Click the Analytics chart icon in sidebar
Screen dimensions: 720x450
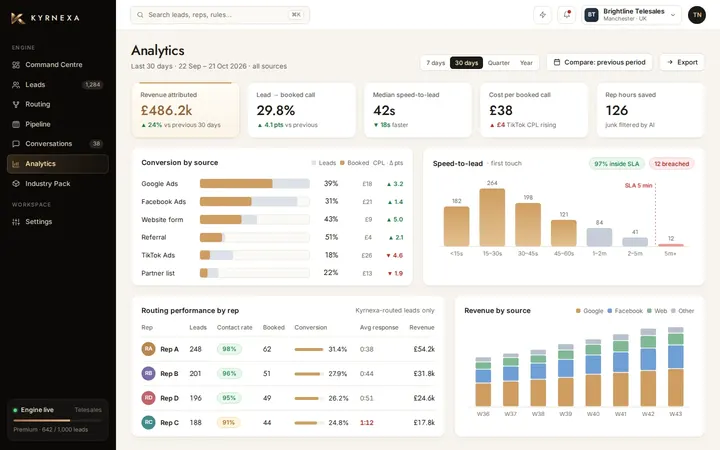tap(16, 164)
